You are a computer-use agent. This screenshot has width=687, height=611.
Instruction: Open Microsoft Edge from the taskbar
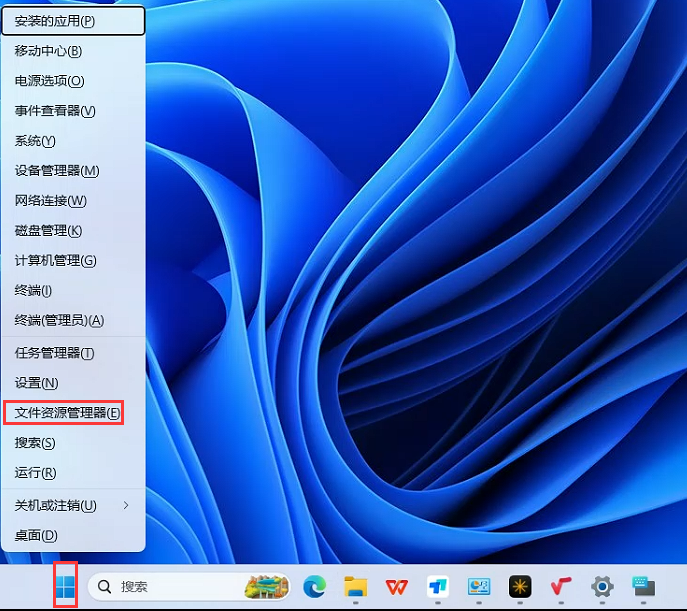click(x=315, y=586)
